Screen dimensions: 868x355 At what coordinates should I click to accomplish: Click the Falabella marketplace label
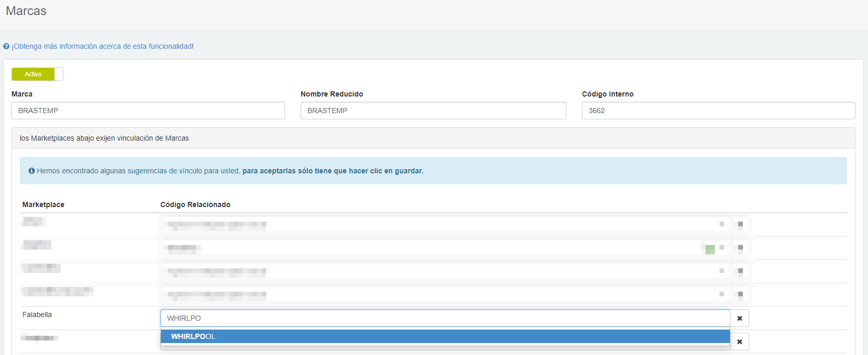tap(37, 315)
